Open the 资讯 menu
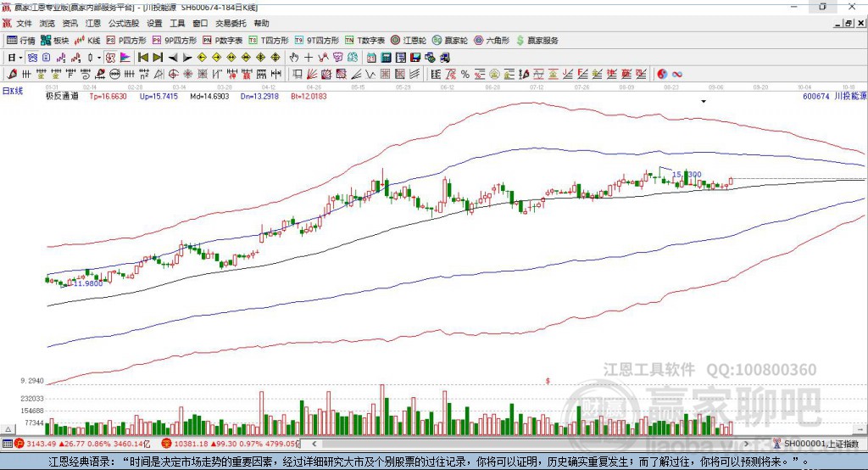 click(70, 23)
